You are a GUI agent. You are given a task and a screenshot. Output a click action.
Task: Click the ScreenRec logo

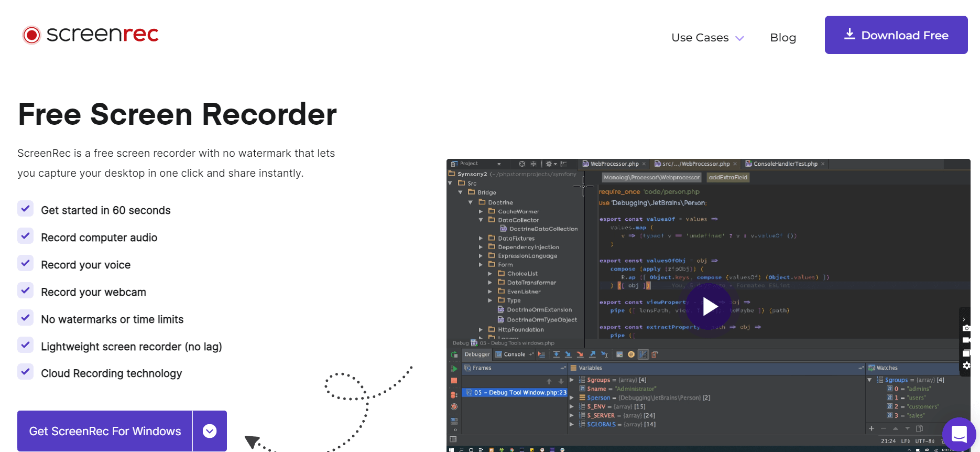pyautogui.click(x=90, y=35)
